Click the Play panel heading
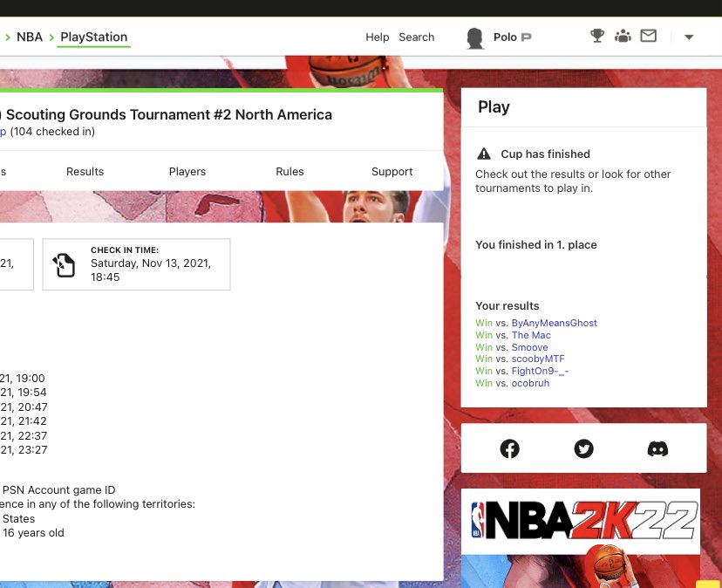Image resolution: width=722 pixels, height=588 pixels. coord(494,107)
